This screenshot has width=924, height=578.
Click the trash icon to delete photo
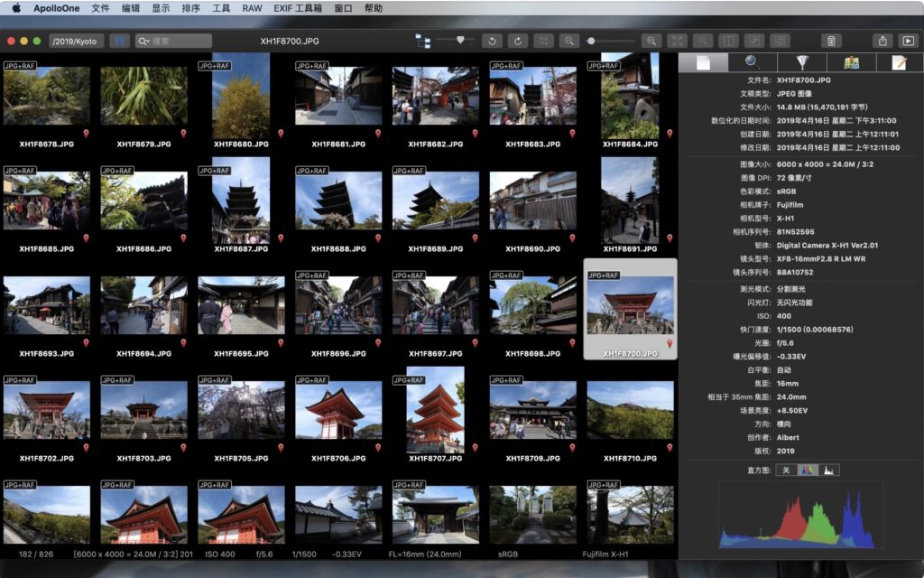click(x=831, y=41)
